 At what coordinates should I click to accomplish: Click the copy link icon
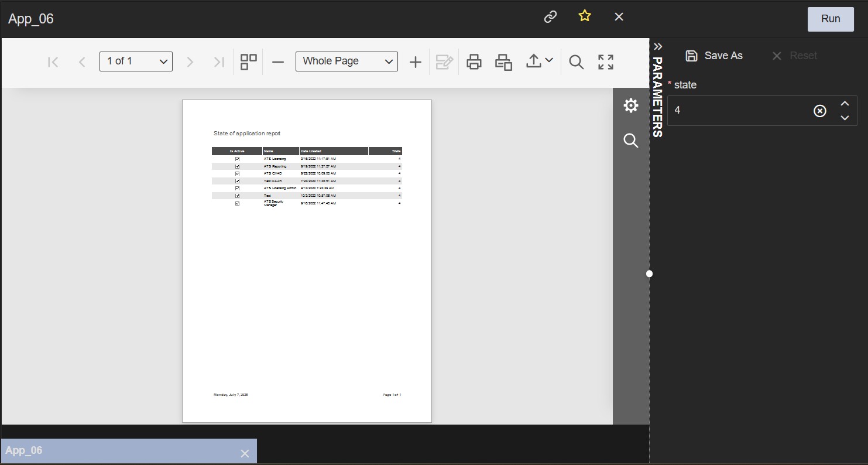(x=550, y=17)
